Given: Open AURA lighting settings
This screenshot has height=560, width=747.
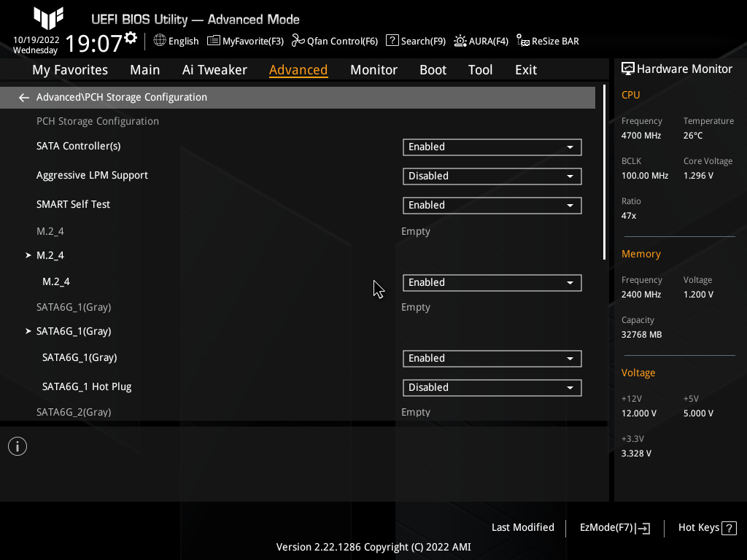Looking at the screenshot, I should tap(481, 41).
